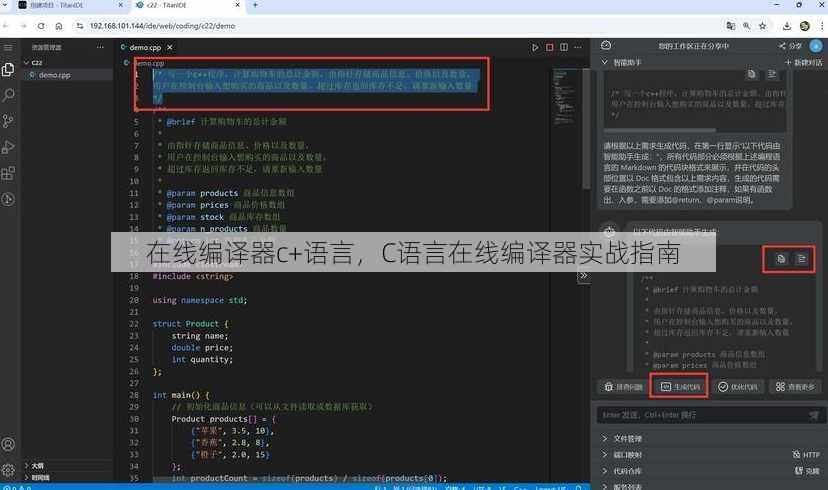Click the dashboard icon at assistant panel top-left
This screenshot has height=490, width=828.
click(606, 45)
